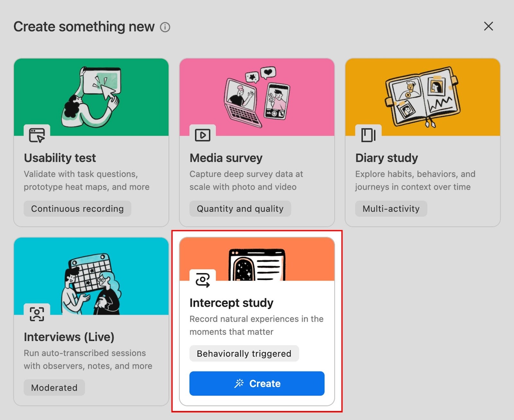Select the Continuous recording tag
Screen dimensions: 514x420
pyautogui.click(x=77, y=209)
